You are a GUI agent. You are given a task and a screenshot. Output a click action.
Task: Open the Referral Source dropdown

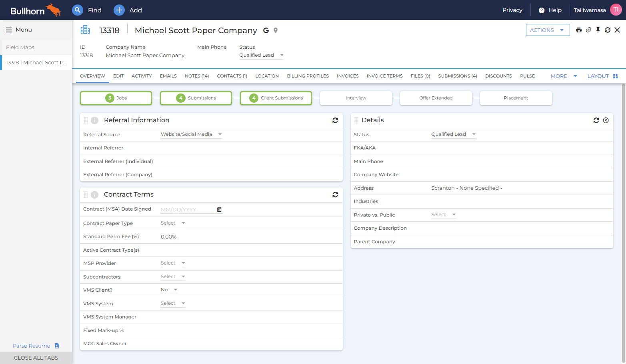(x=191, y=134)
